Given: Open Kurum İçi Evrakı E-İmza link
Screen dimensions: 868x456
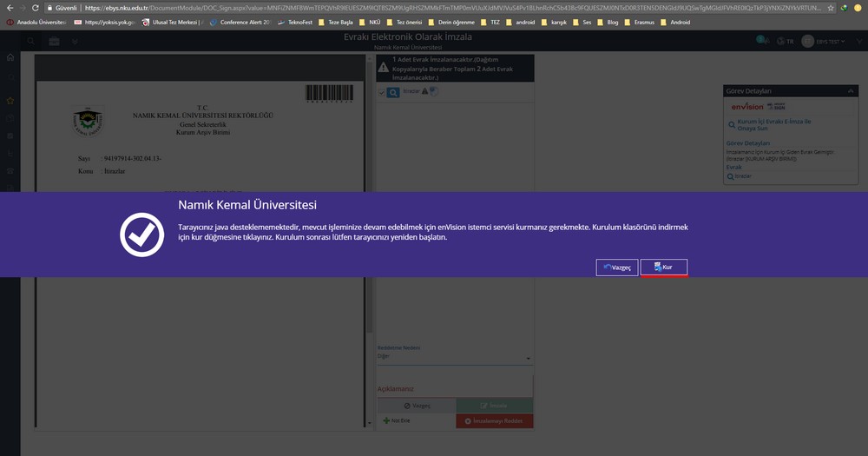Looking at the screenshot, I should click(773, 125).
